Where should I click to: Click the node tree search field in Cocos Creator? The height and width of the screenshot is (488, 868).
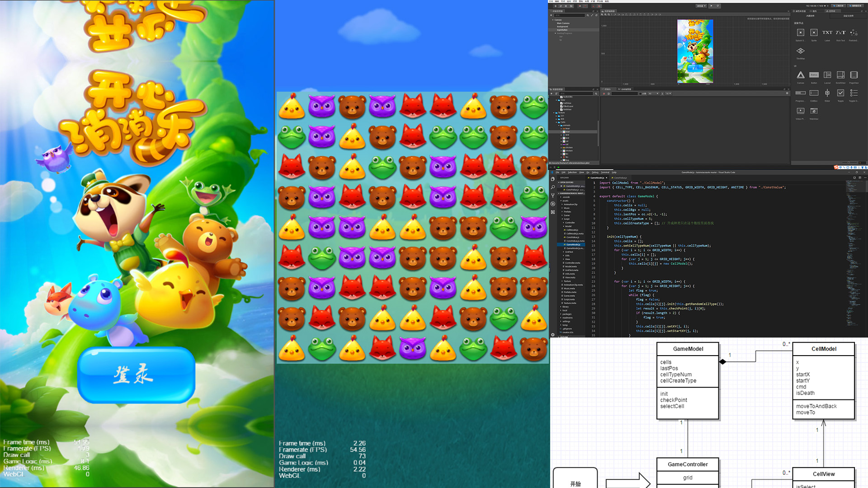(569, 15)
